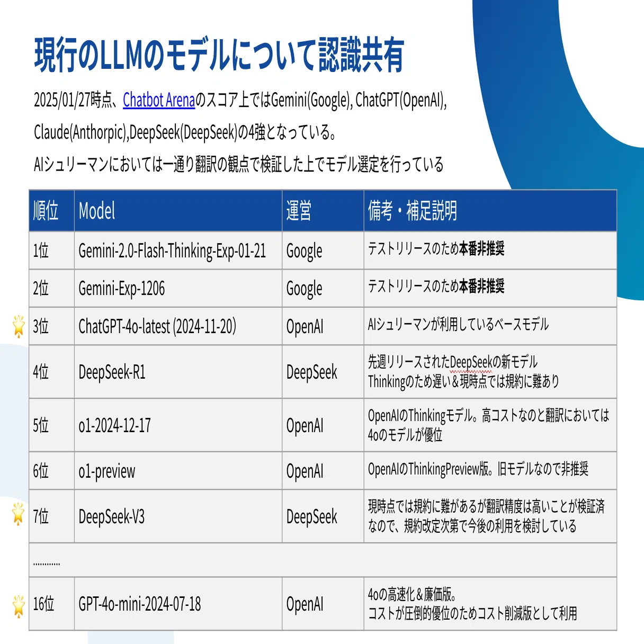Select the dotted ellipsis row in the table

(x=323, y=560)
